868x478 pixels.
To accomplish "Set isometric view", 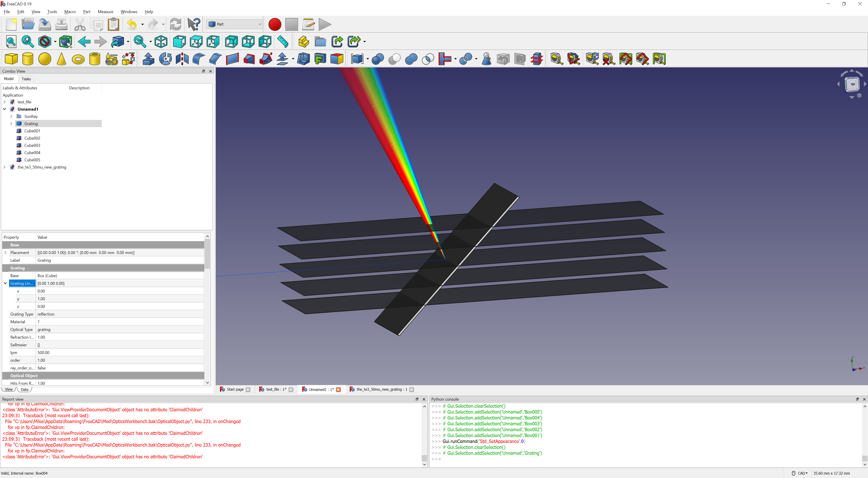I will (161, 42).
